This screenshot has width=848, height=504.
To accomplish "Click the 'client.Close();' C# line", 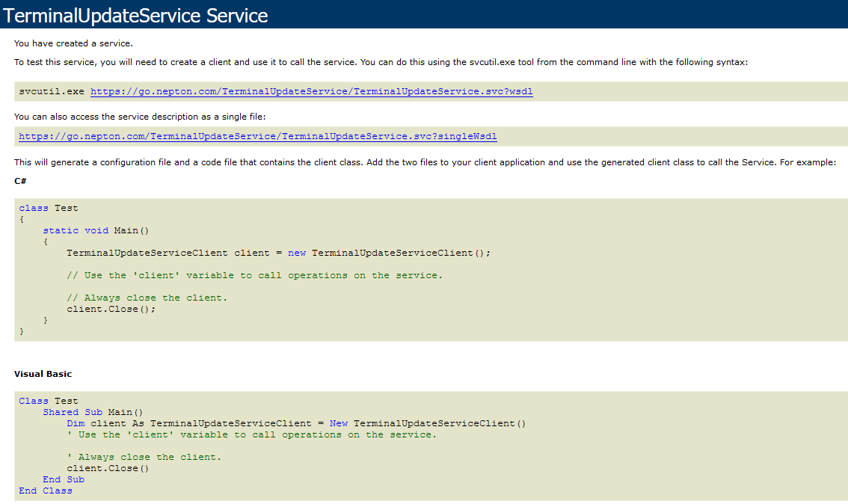I will (x=111, y=310).
